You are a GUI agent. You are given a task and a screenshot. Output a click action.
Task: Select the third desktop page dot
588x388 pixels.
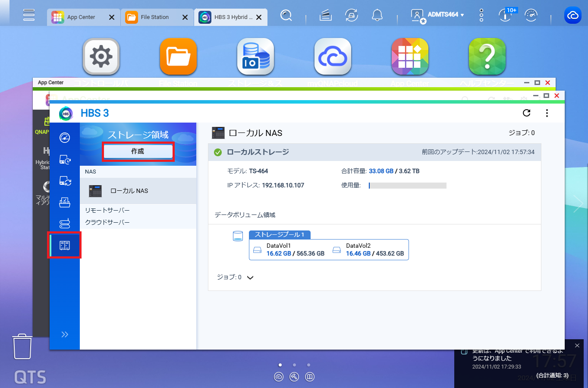pyautogui.click(x=308, y=365)
